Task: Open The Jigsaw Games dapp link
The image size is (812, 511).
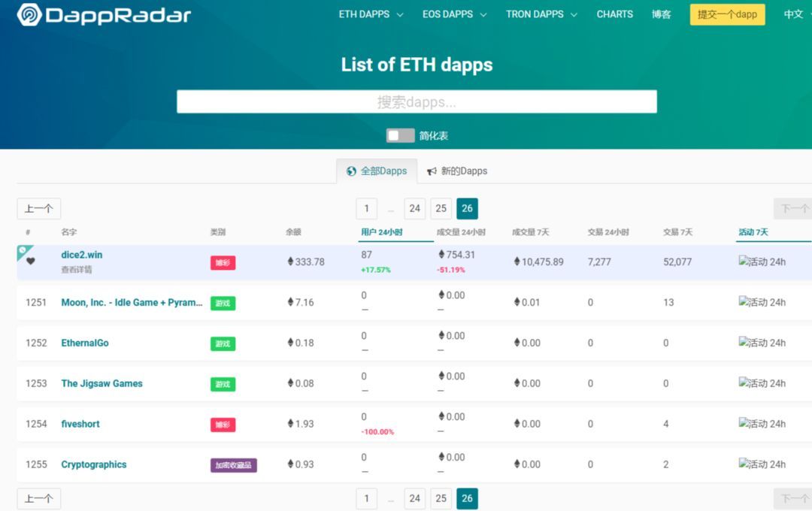Action: (x=101, y=384)
